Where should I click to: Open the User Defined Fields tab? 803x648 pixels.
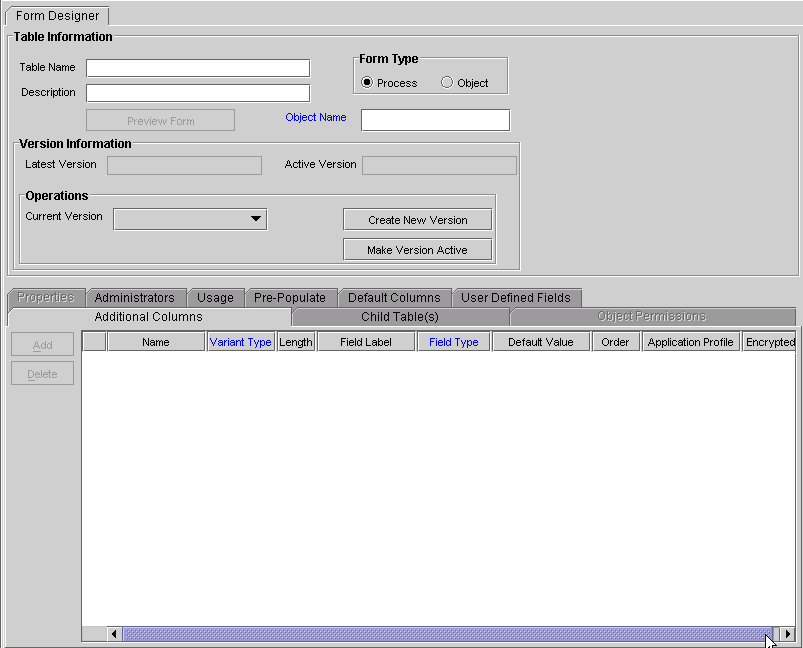[x=517, y=297]
